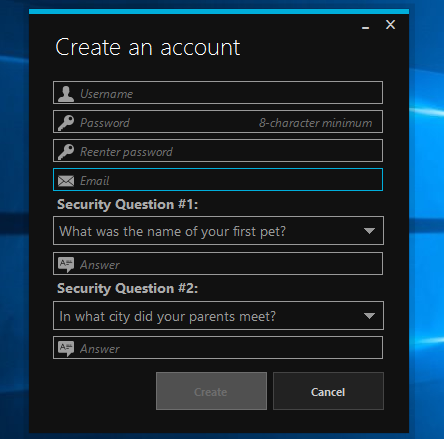Focus the Email input field

218,180
